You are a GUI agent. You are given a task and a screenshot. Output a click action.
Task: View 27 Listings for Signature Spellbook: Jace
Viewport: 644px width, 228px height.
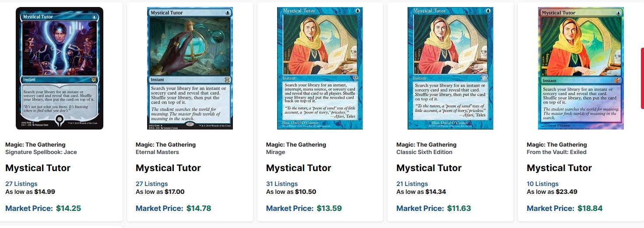point(21,184)
